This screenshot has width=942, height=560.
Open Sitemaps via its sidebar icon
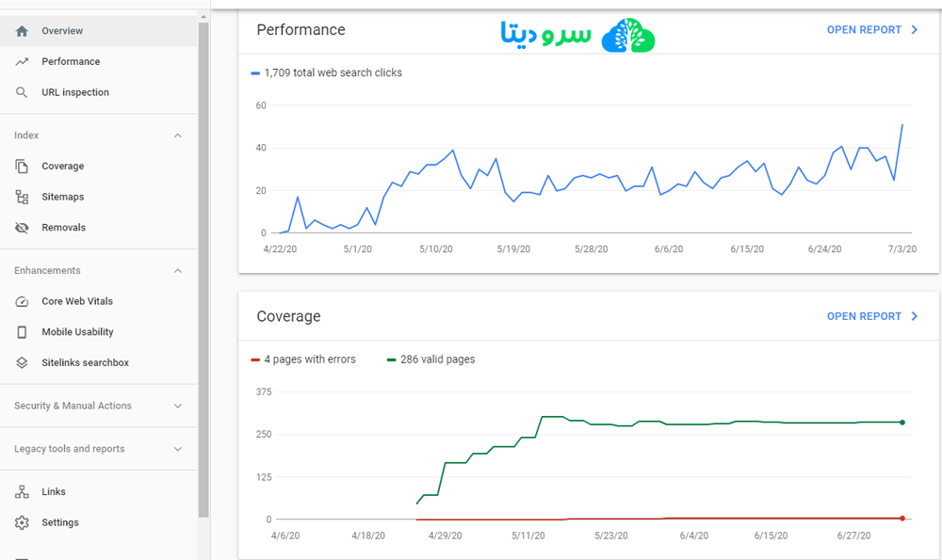[x=20, y=197]
